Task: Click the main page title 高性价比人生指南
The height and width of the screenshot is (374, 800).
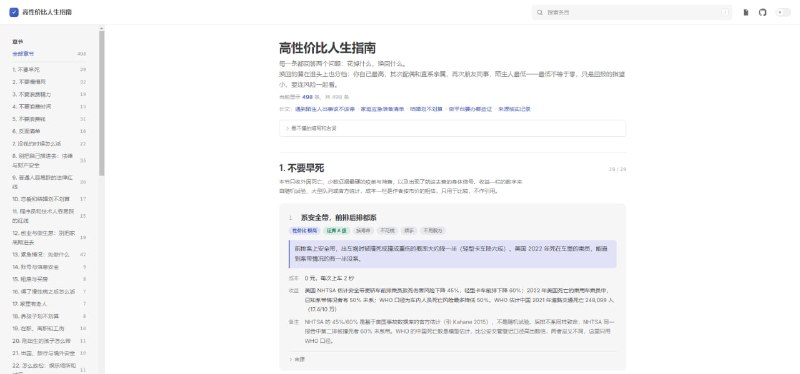Action: click(328, 48)
